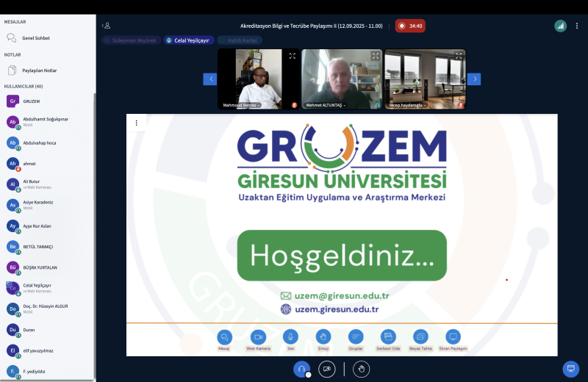Toggle the listen-only headphones audio button
The image size is (588, 382).
pyautogui.click(x=301, y=370)
